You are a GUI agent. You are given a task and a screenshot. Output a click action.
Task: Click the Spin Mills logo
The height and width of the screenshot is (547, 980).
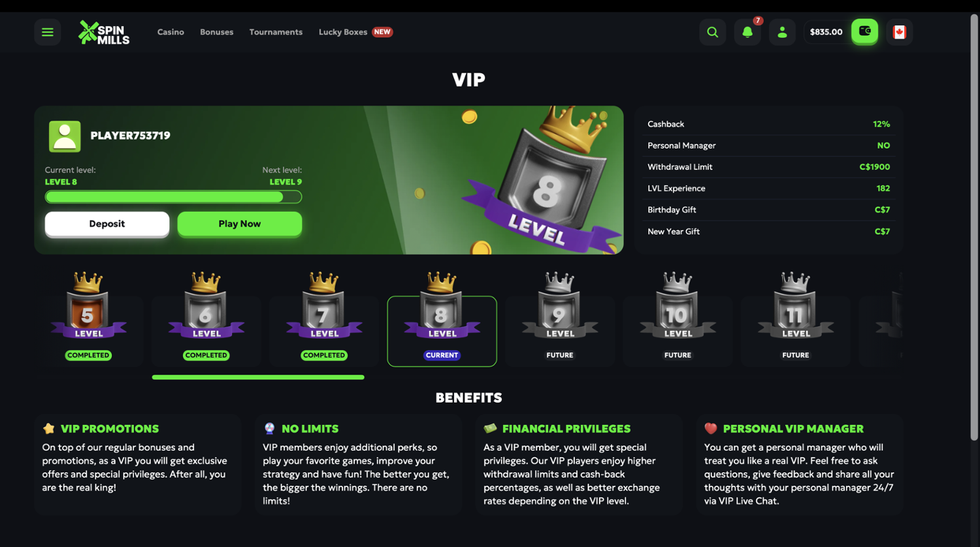click(104, 32)
